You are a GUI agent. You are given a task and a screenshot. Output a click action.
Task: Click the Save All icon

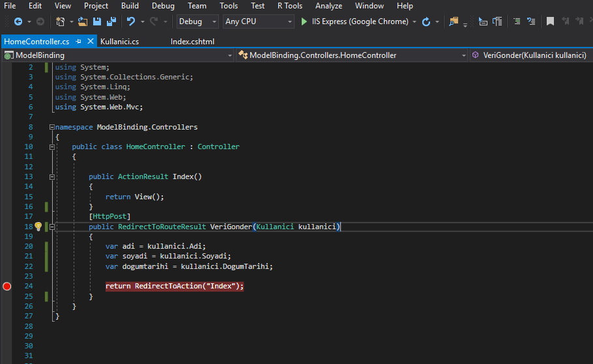(x=111, y=21)
